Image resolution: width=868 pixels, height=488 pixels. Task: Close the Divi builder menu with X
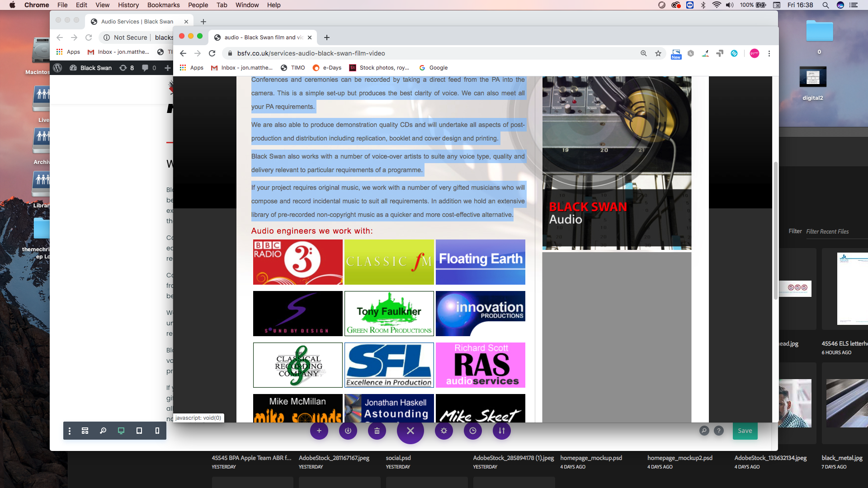tap(410, 431)
